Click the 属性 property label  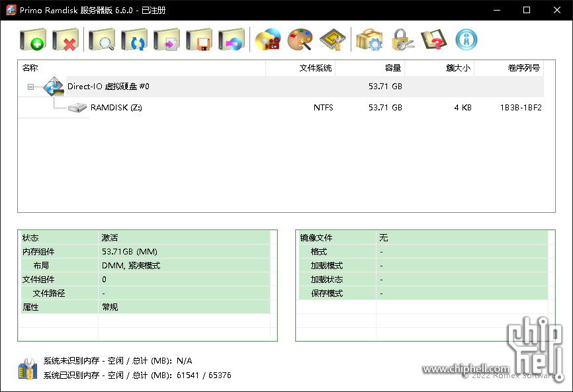[x=30, y=307]
